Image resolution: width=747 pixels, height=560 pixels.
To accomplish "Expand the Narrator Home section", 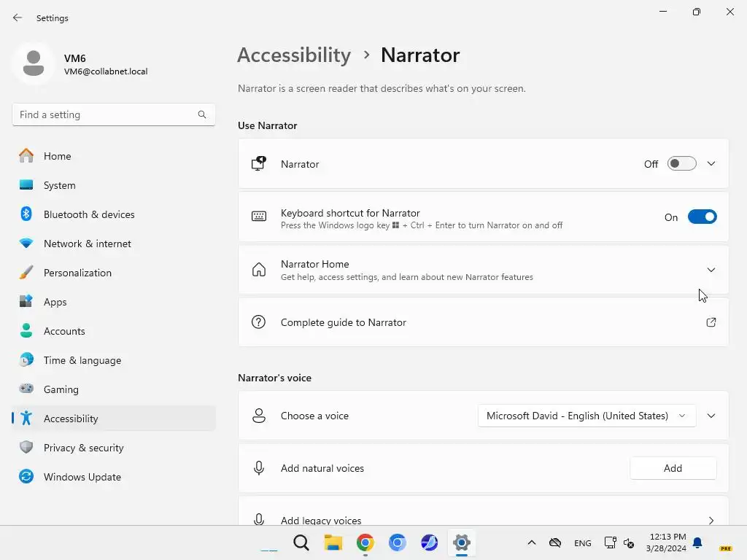I will click(711, 270).
